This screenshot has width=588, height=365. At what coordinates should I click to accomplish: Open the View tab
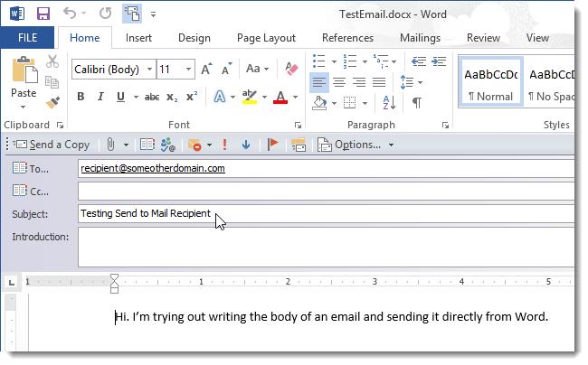coord(537,38)
